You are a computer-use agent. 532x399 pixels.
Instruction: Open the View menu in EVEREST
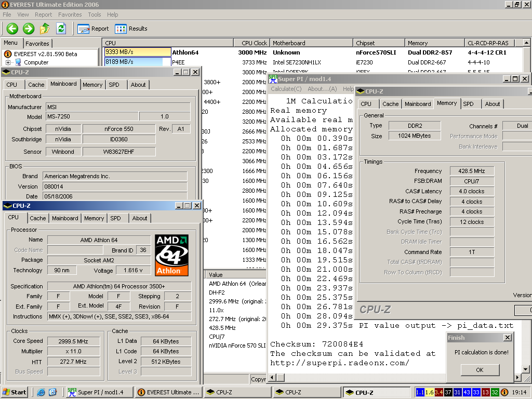(x=23, y=15)
